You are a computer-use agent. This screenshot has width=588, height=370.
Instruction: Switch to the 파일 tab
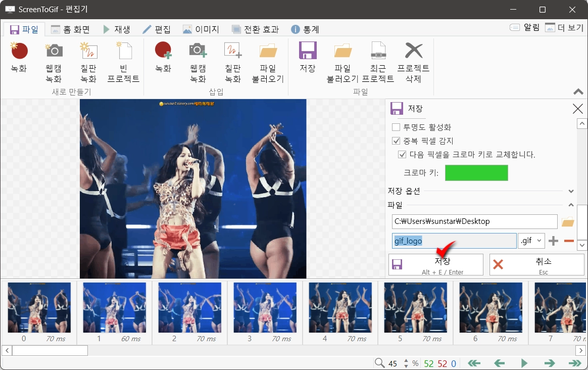coord(24,29)
